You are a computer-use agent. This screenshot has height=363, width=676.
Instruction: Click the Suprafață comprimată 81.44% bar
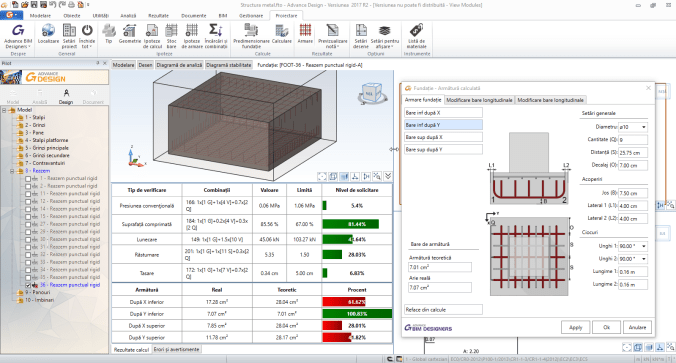(351, 224)
